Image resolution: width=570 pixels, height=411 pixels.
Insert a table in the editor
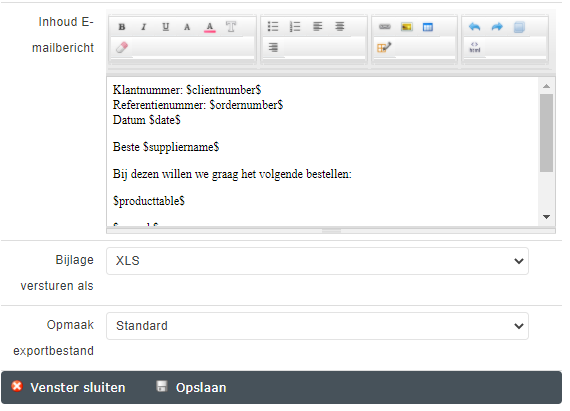[x=428, y=27]
